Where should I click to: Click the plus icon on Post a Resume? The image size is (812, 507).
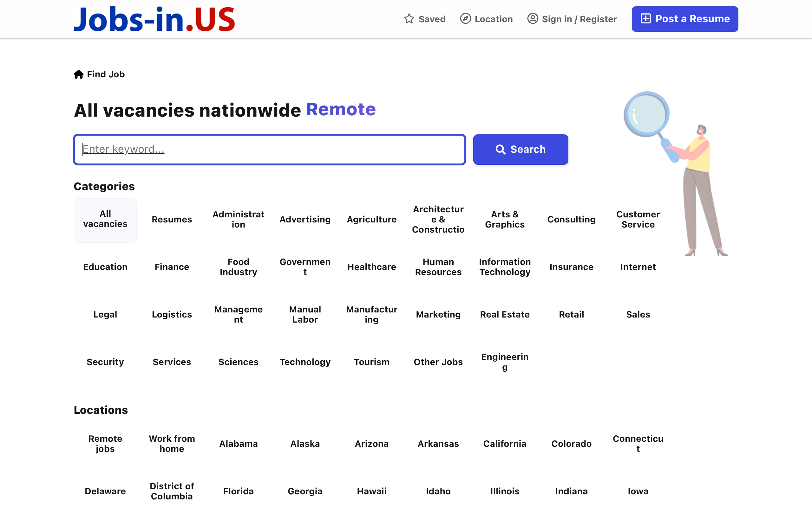(x=646, y=19)
